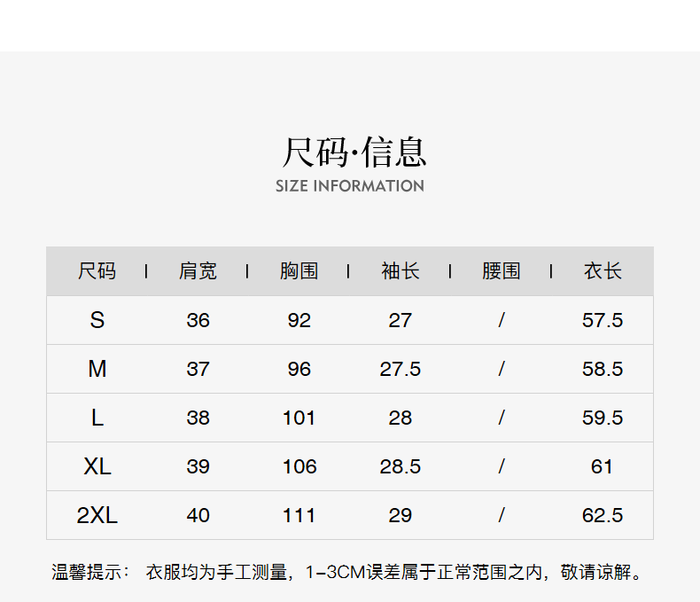
Task: Select the 衣长 column header
Action: tap(603, 271)
